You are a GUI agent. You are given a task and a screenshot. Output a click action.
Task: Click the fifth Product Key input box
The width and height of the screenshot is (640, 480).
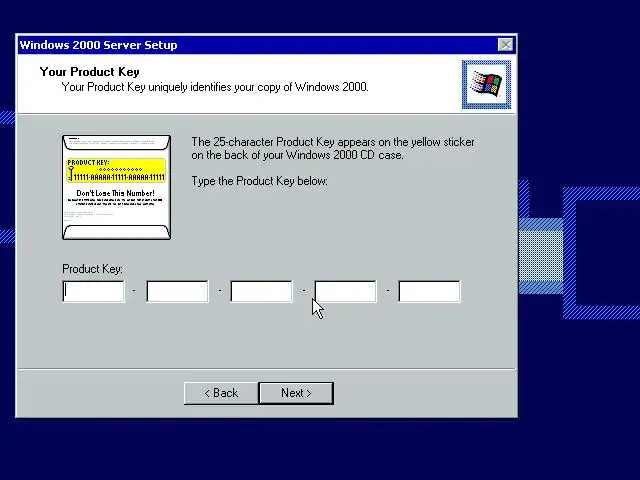429,291
